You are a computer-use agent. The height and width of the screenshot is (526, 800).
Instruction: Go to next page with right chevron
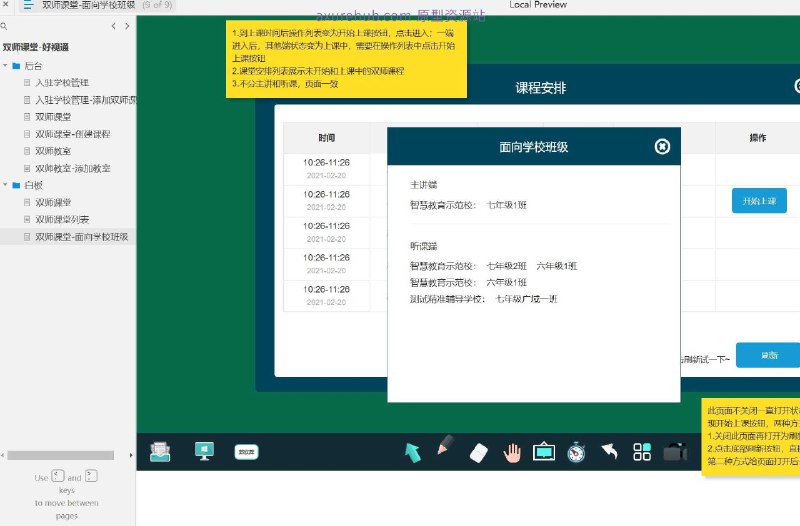click(x=127, y=26)
